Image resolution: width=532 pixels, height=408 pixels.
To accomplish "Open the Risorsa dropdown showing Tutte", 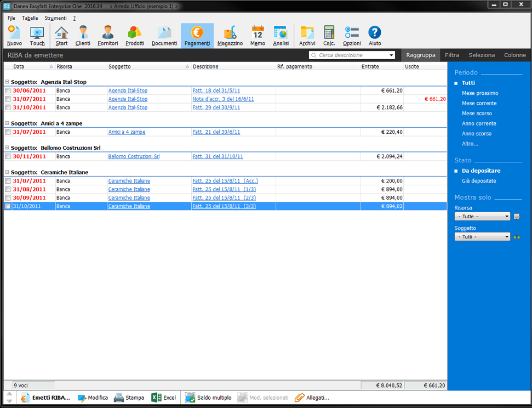I will (x=482, y=216).
